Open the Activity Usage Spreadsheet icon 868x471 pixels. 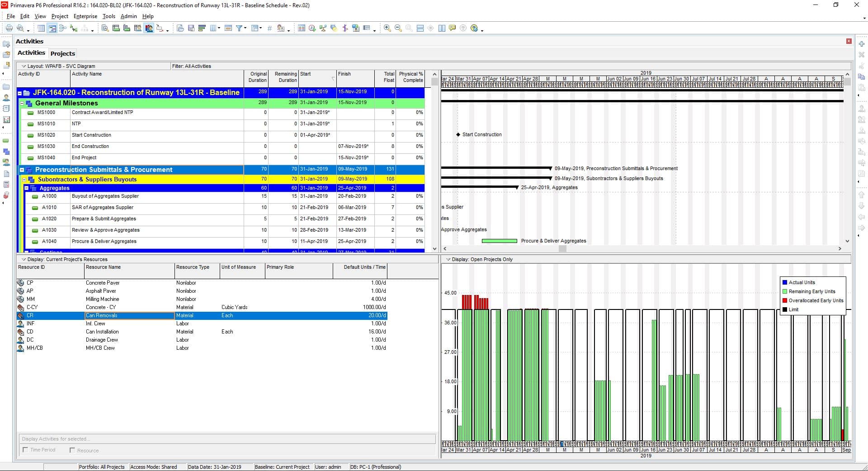coord(116,28)
